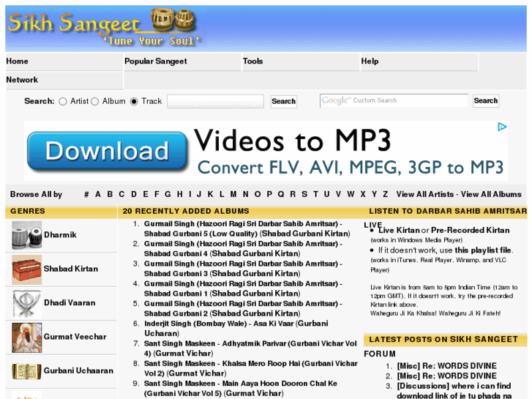
Task: Open the Tools menu
Action: 301,61
